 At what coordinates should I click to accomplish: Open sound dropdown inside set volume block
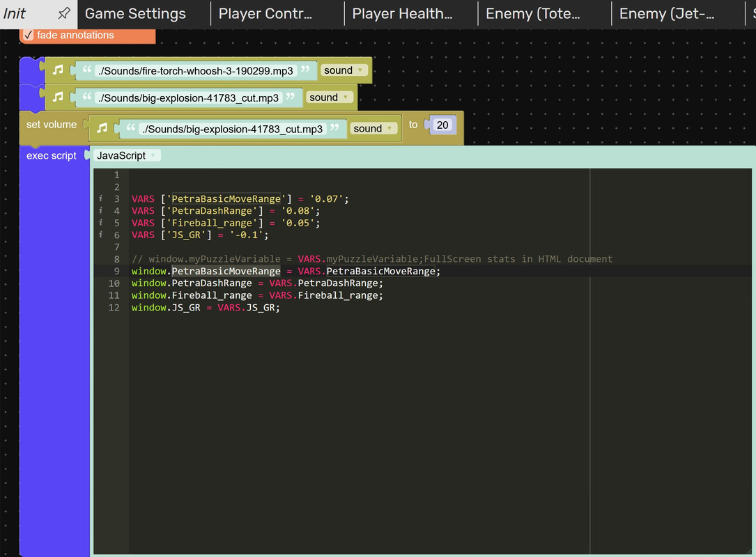coord(373,128)
